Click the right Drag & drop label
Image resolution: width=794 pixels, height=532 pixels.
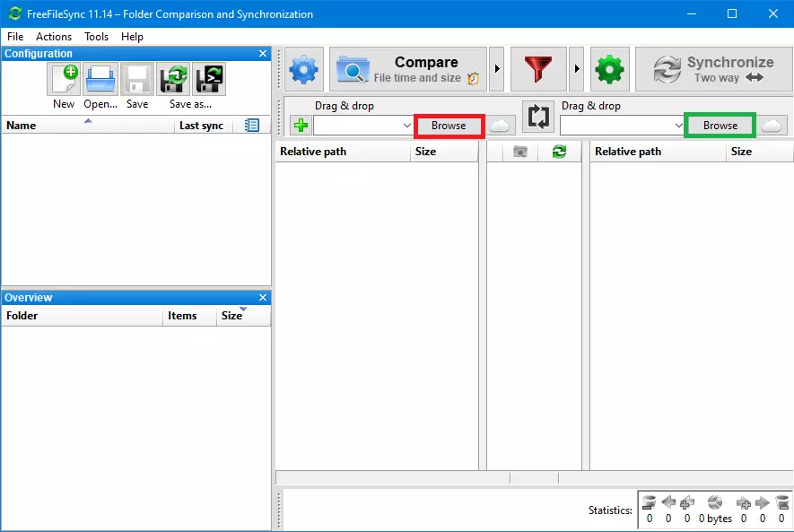591,106
